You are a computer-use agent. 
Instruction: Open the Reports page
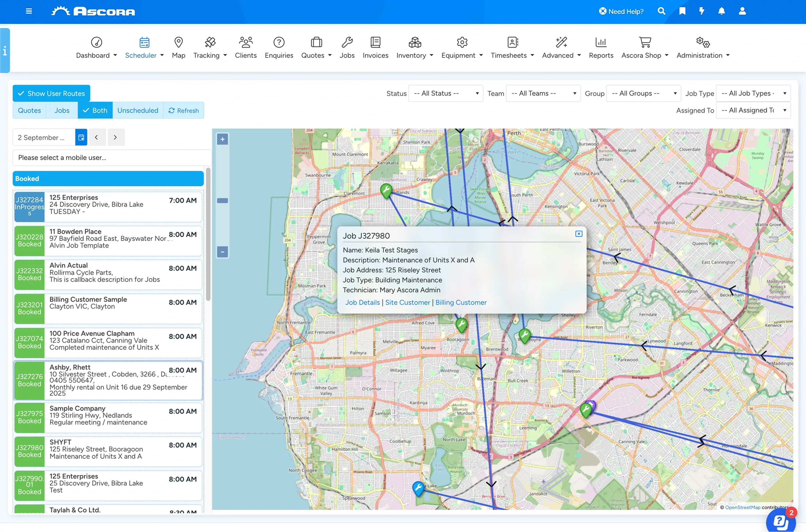(601, 48)
